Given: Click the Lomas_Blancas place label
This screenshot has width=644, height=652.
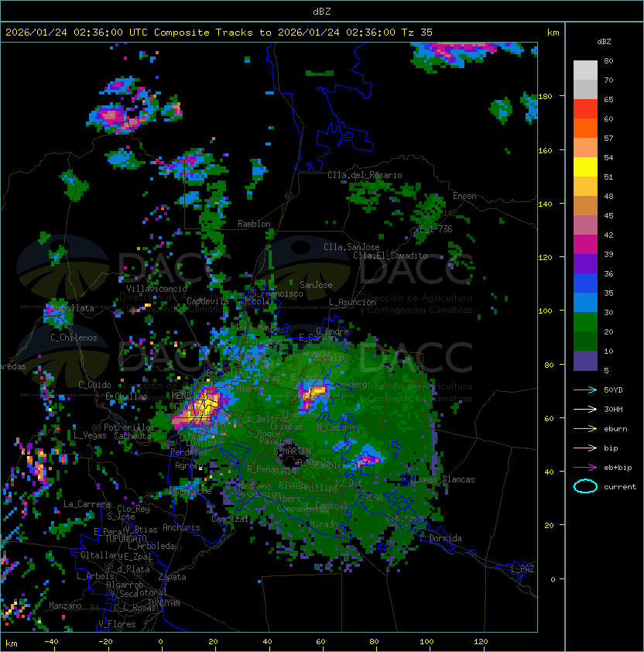Looking at the screenshot, I should (445, 479).
